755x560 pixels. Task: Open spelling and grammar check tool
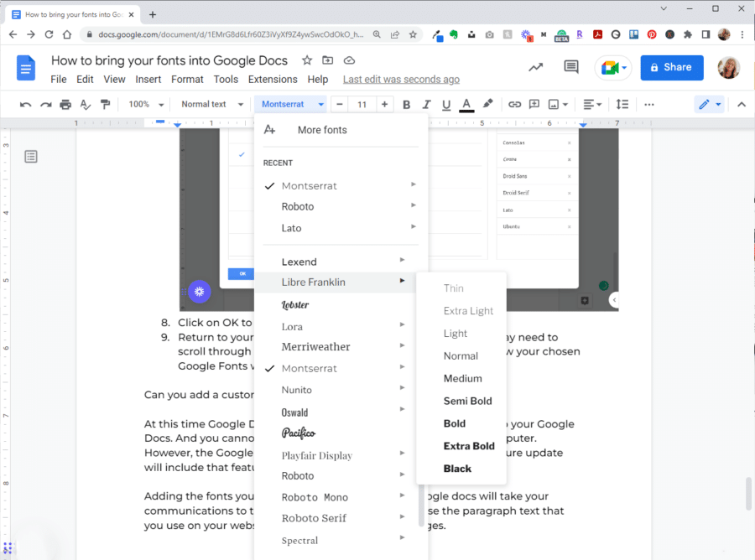click(x=86, y=104)
